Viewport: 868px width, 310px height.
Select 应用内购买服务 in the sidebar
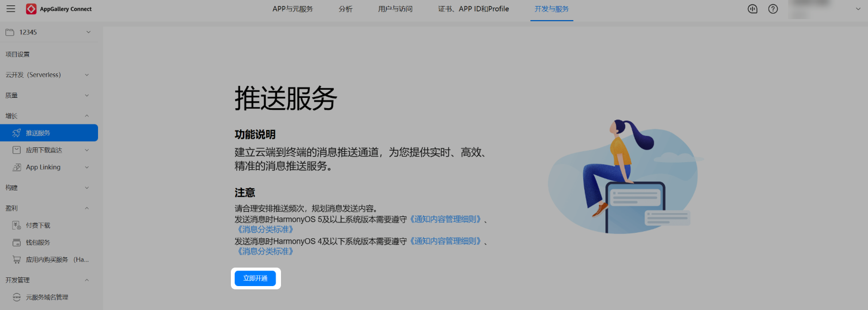click(57, 260)
